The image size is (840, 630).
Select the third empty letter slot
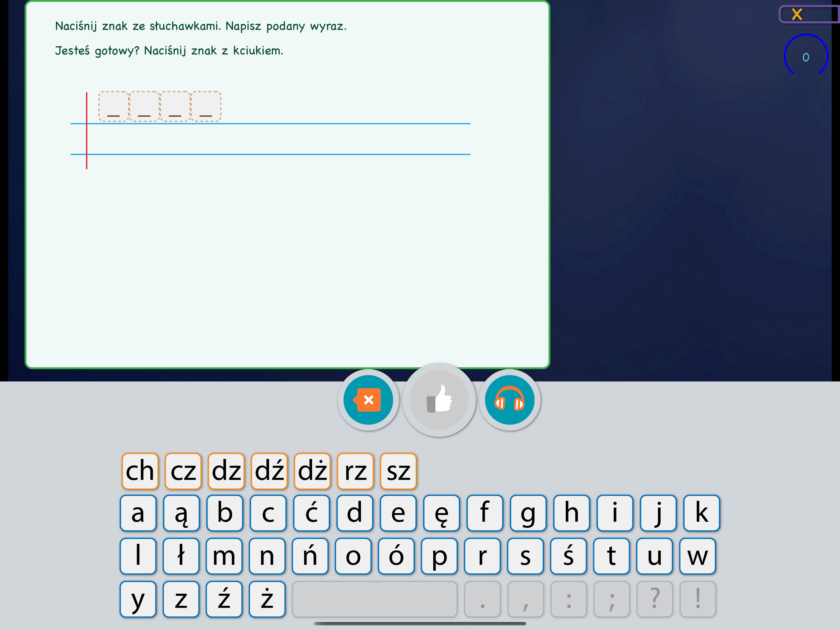tap(175, 106)
